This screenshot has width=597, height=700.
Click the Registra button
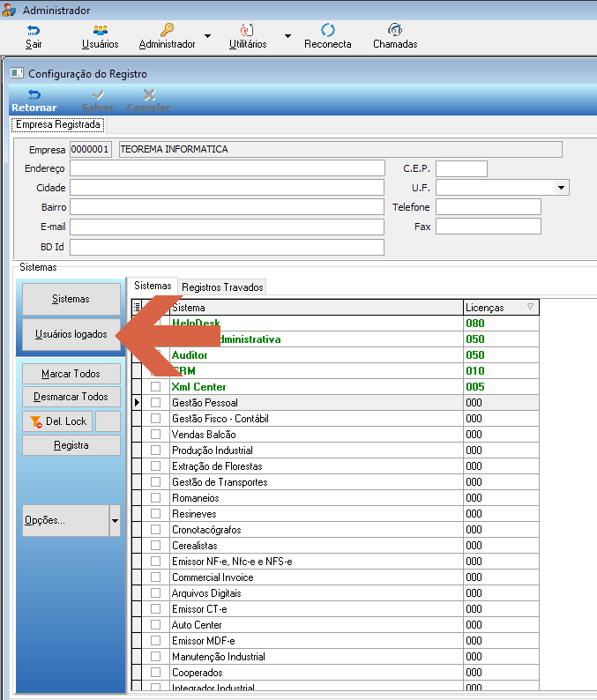click(x=71, y=445)
